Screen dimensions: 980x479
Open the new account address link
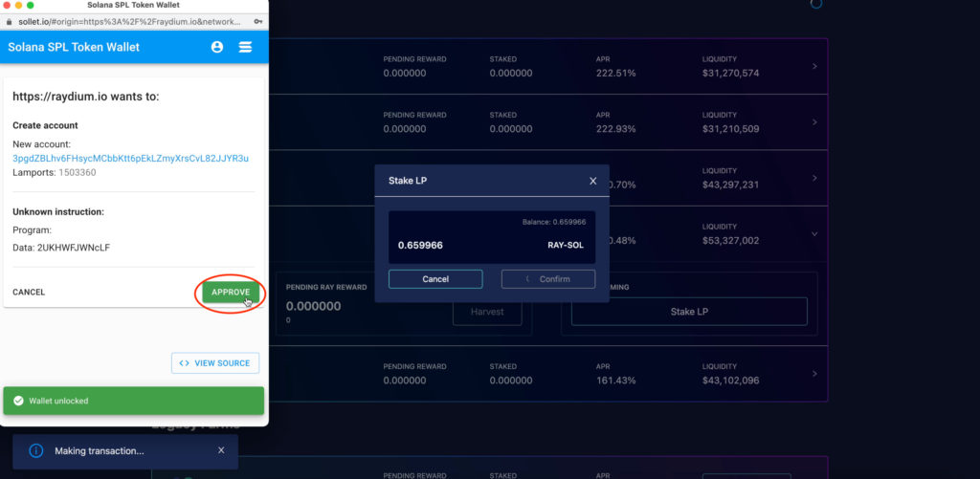pyautogui.click(x=130, y=158)
